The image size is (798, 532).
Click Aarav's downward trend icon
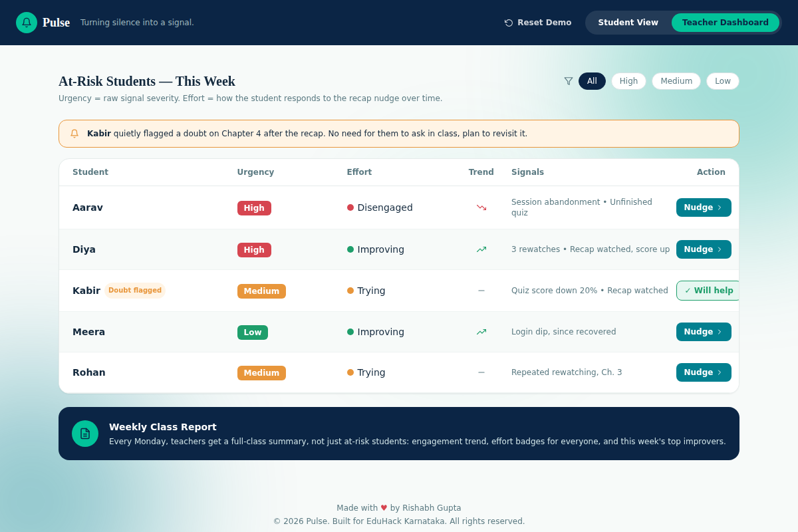[x=481, y=207]
